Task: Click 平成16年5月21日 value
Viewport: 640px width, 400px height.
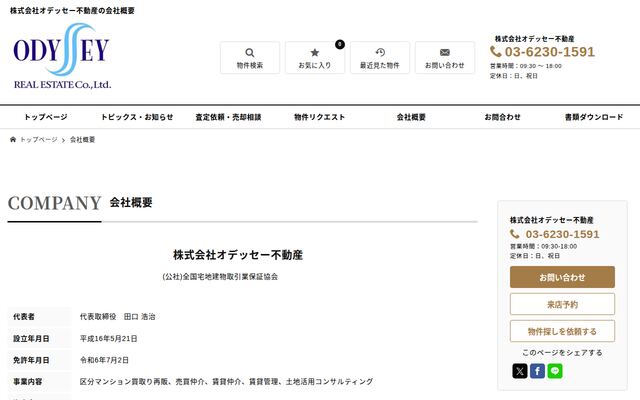Action: 109,338
